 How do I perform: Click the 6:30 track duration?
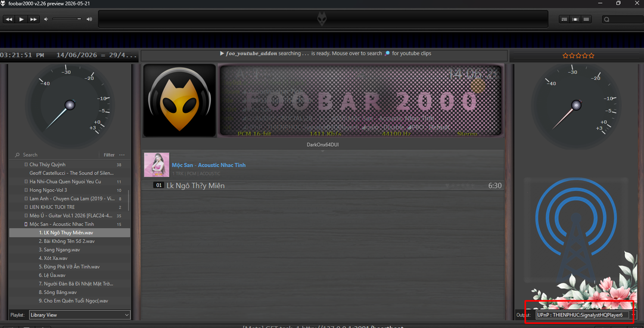[494, 186]
